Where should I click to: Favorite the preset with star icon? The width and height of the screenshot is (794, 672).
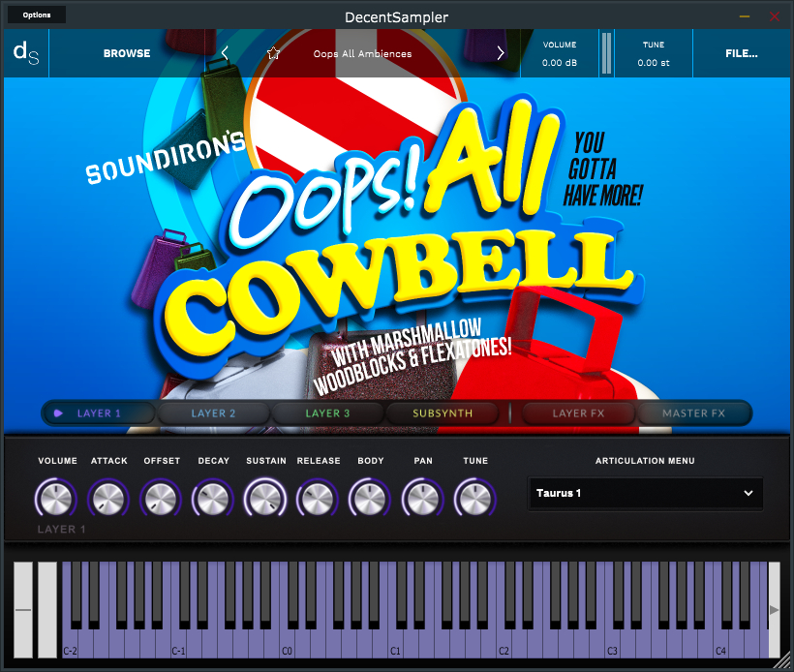click(x=273, y=53)
